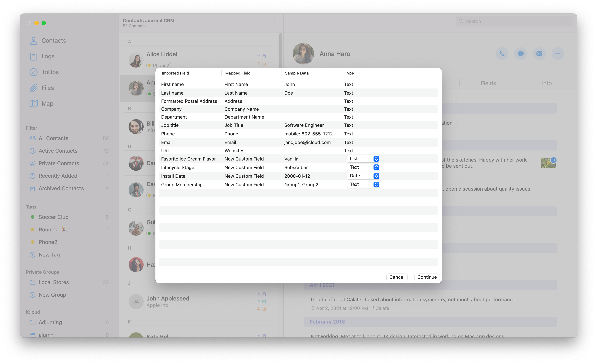Switch to the Fields tab
The width and height of the screenshot is (597, 364).
click(x=488, y=83)
